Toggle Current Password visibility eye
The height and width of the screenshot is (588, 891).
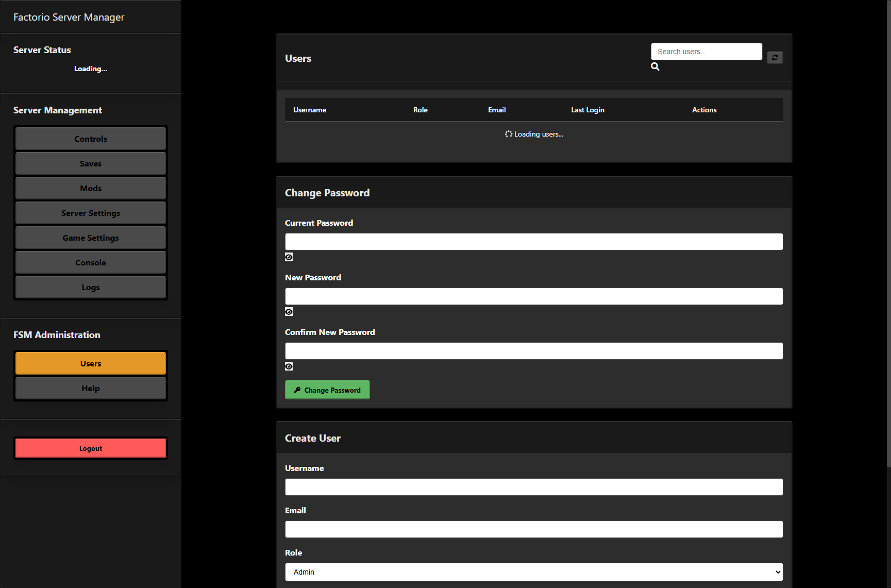point(289,257)
